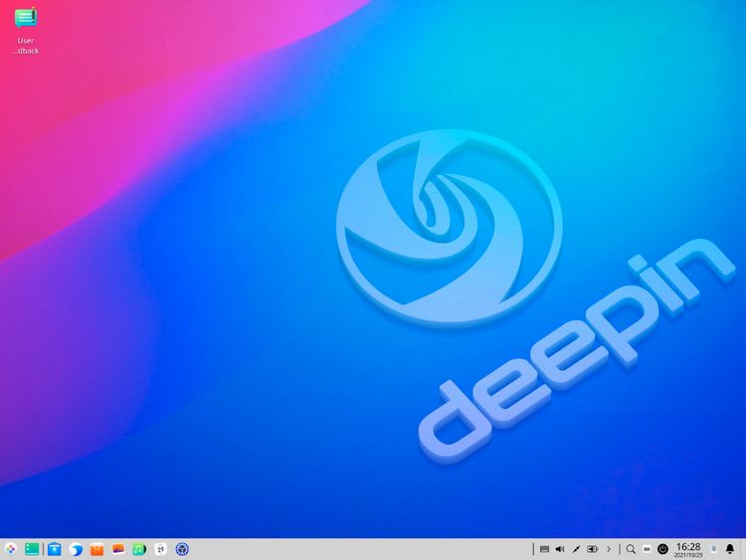Open the deepin Launcher from the dock
This screenshot has height=560, width=746.
click(10, 549)
